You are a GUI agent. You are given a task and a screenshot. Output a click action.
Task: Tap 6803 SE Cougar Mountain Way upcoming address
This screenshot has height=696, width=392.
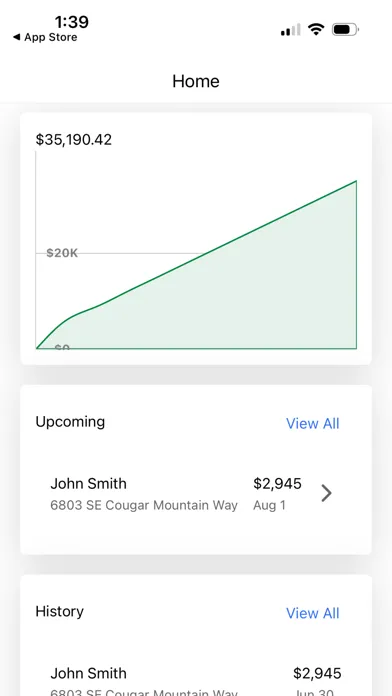[144, 505]
